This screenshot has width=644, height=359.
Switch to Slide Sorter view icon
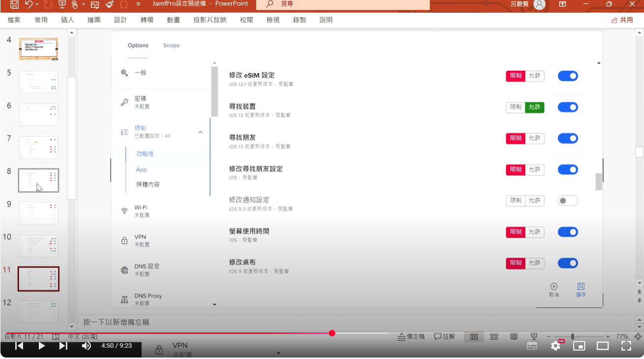(494, 336)
